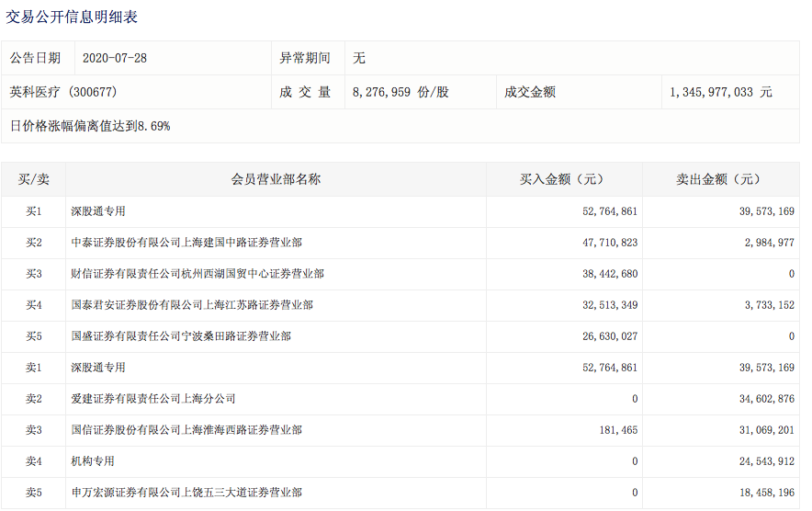This screenshot has width=812, height=511.
Task: Click the 中泰证券 上海建国中路 branch name
Action: pyautogui.click(x=186, y=243)
